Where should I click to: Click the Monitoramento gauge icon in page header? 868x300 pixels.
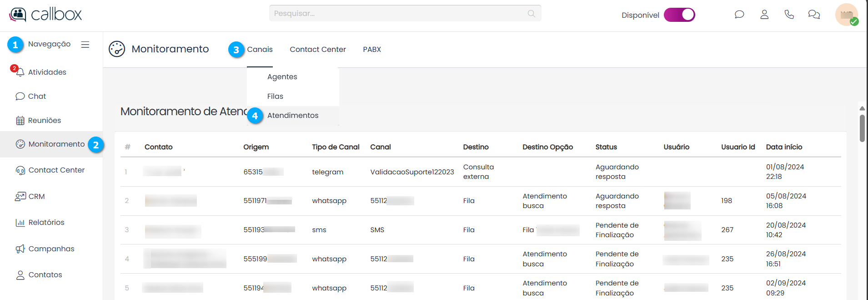click(x=117, y=49)
